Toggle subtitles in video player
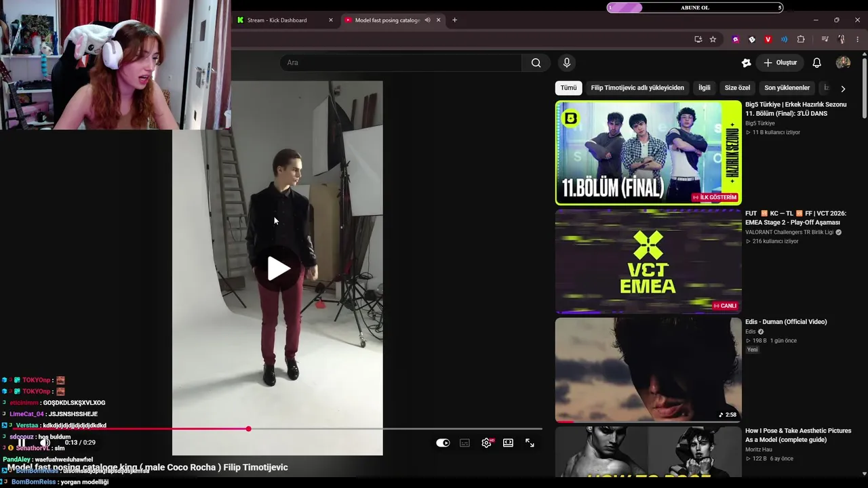This screenshot has width=868, height=488. pos(465,443)
